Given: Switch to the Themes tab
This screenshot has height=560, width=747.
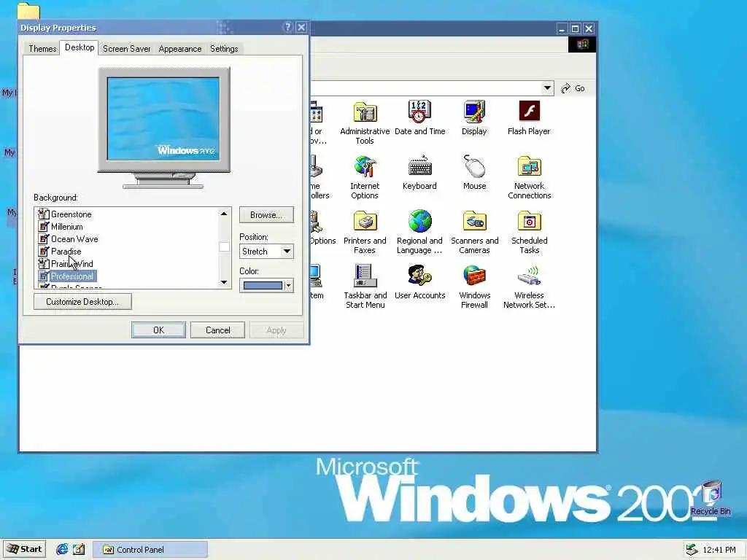Looking at the screenshot, I should click(x=42, y=49).
